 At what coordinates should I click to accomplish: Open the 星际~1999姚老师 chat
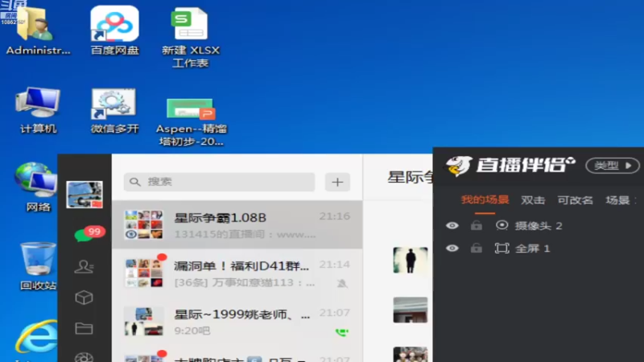[x=237, y=321]
